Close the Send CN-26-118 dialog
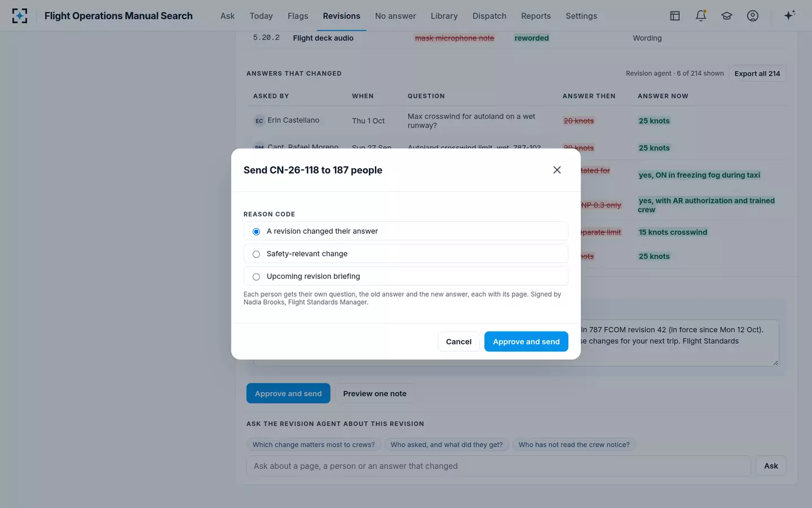Screen dimensions: 812x508 click(x=557, y=170)
